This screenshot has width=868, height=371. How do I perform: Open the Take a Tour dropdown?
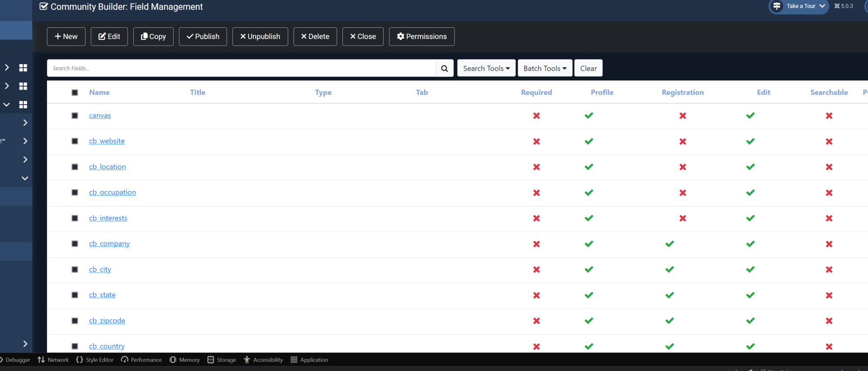click(799, 6)
